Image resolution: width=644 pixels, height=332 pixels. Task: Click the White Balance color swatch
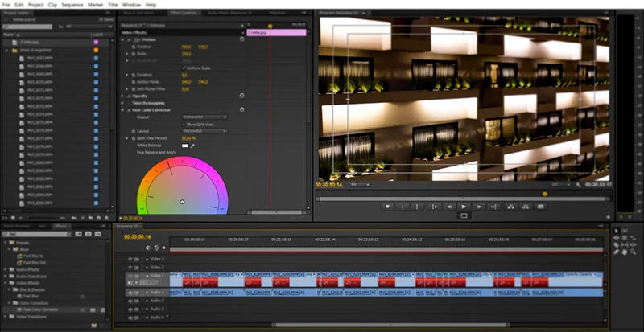click(x=185, y=146)
